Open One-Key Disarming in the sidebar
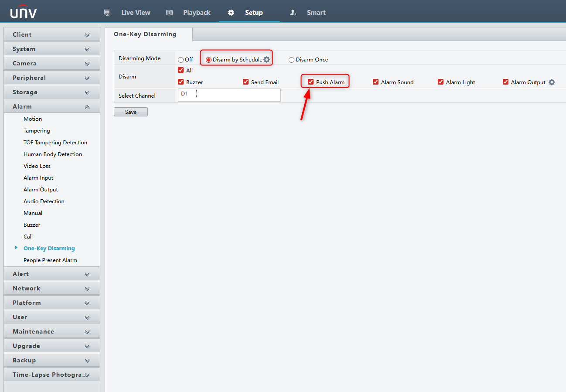The width and height of the screenshot is (566, 392). coord(49,249)
